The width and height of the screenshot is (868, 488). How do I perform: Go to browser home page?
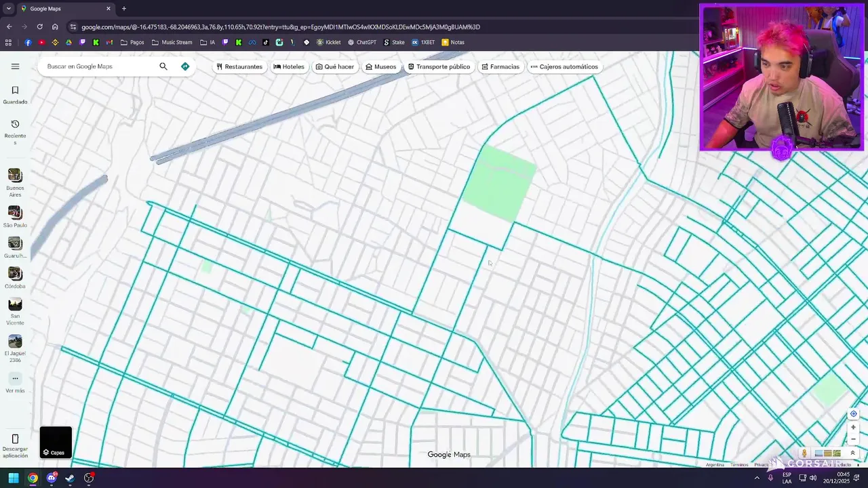55,27
